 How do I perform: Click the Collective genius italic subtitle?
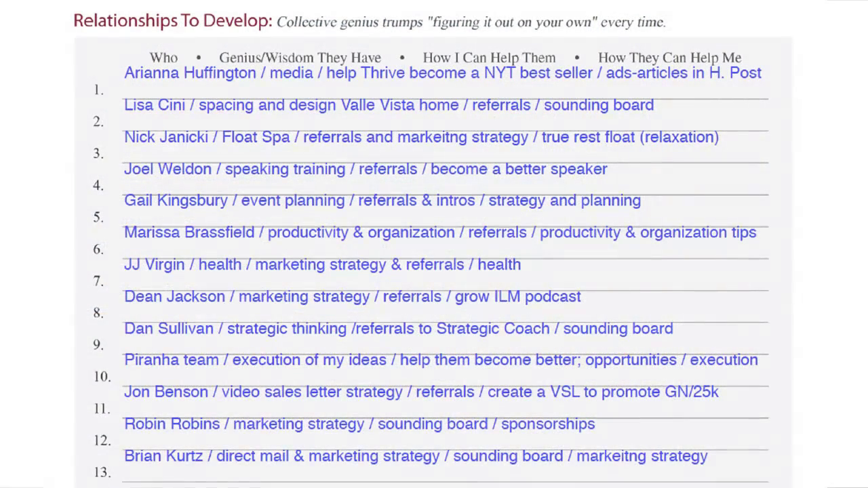point(471,22)
